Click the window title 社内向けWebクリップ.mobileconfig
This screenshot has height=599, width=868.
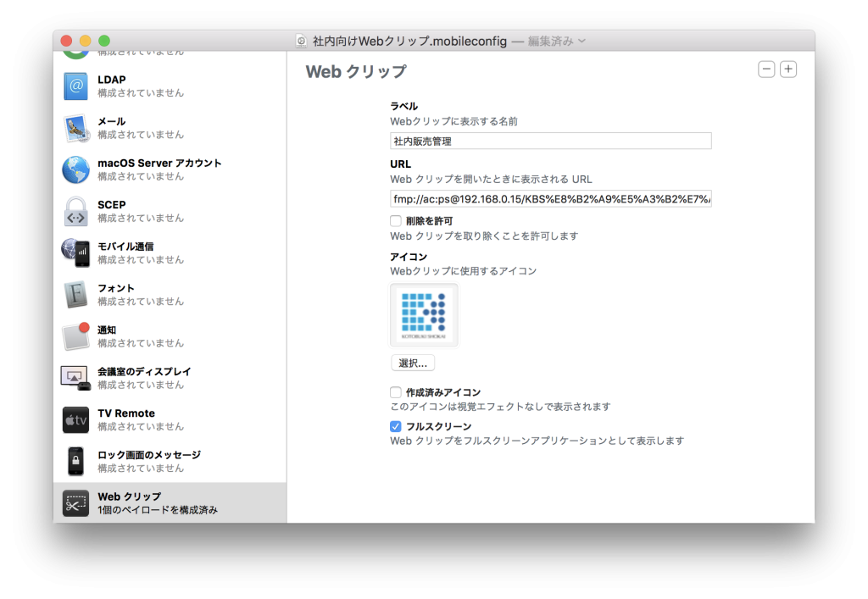point(409,41)
